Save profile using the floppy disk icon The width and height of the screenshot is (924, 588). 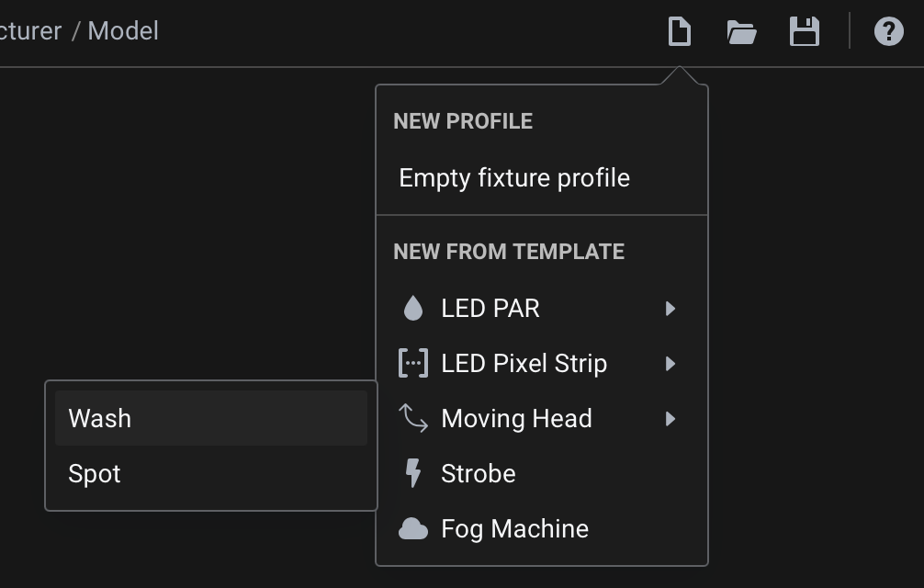coord(805,31)
